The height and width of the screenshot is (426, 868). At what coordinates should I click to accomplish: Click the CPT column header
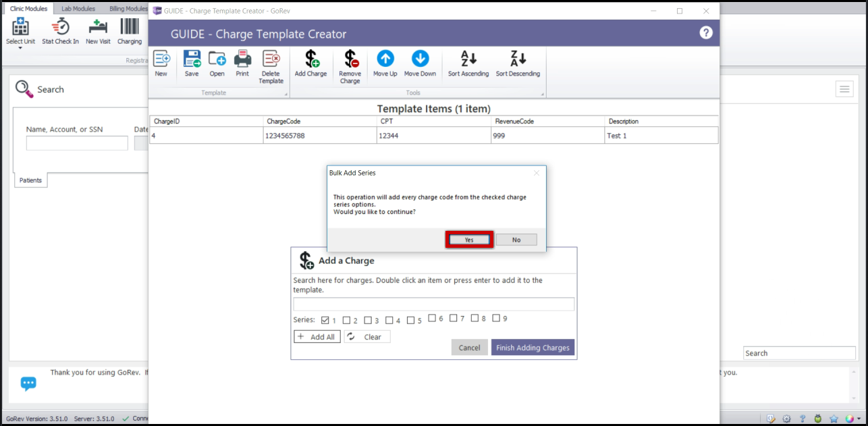point(434,122)
